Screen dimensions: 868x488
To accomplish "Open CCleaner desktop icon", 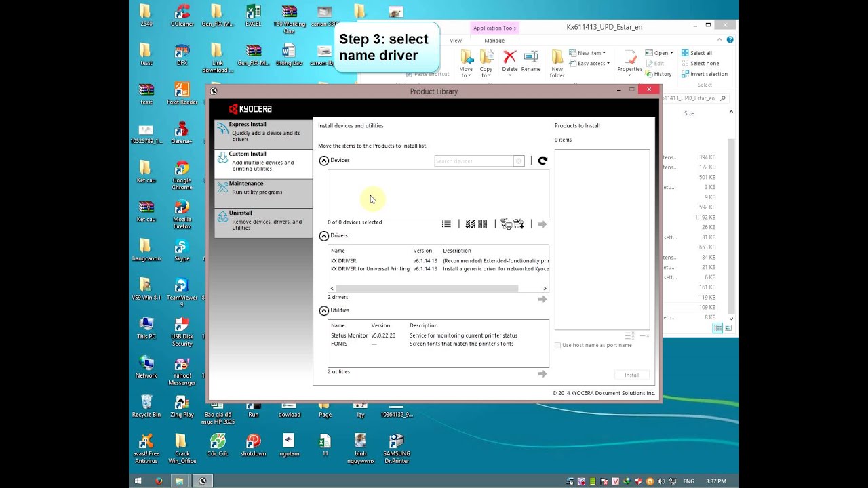I will [182, 16].
